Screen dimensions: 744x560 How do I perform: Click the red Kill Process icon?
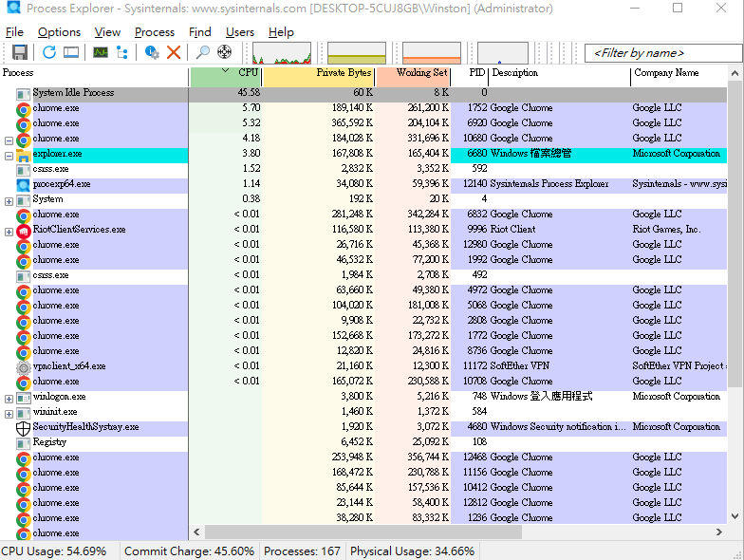click(174, 52)
